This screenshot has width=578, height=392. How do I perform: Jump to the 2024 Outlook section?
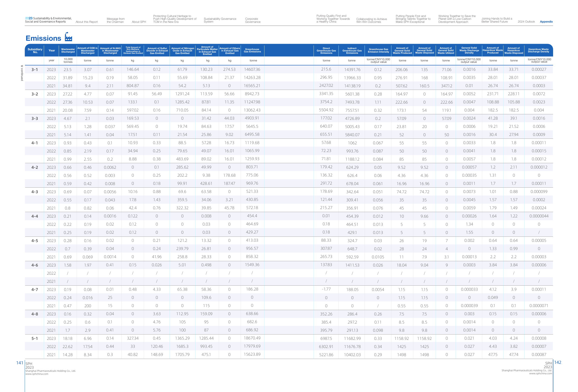coord(526,22)
